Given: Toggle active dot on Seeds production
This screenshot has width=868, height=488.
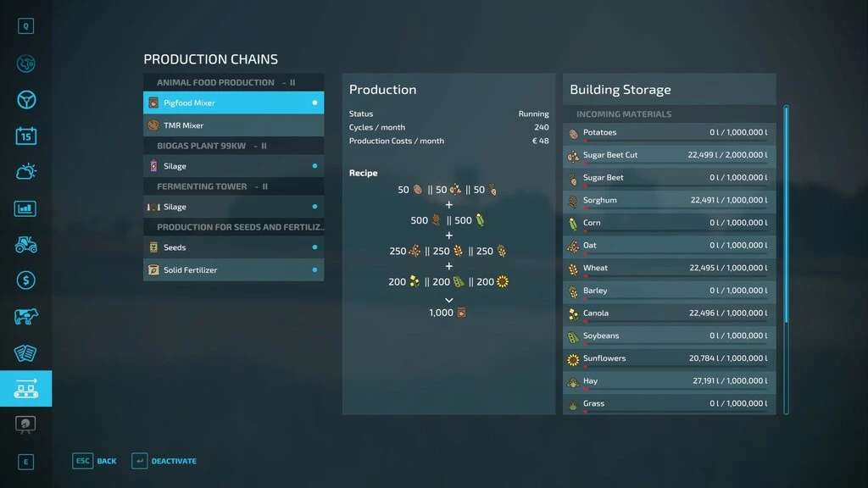Looking at the screenshot, I should click(314, 247).
